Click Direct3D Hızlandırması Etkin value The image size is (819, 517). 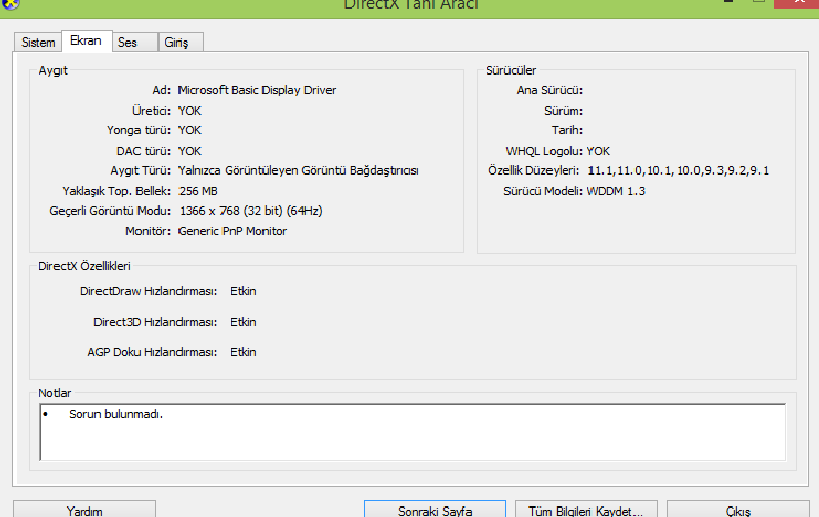click(x=243, y=322)
